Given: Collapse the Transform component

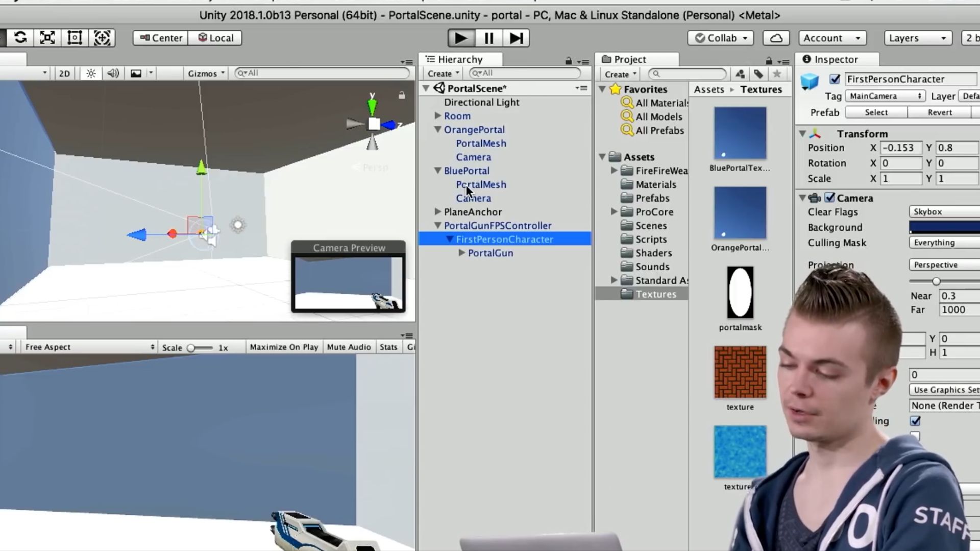Looking at the screenshot, I should (802, 134).
